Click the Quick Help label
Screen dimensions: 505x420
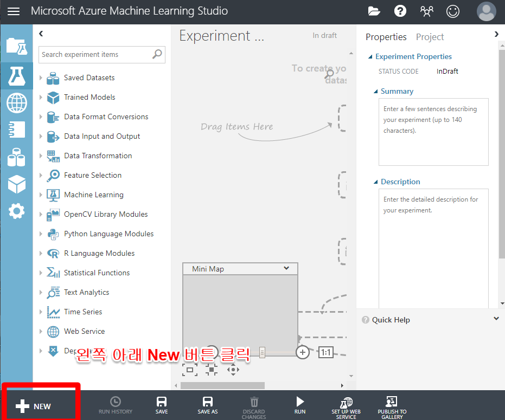pyautogui.click(x=391, y=320)
